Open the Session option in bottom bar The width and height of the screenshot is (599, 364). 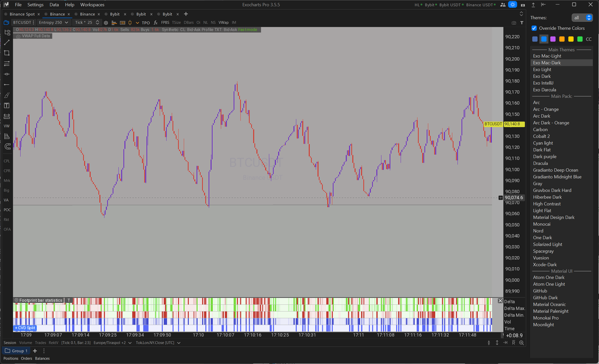(10, 343)
